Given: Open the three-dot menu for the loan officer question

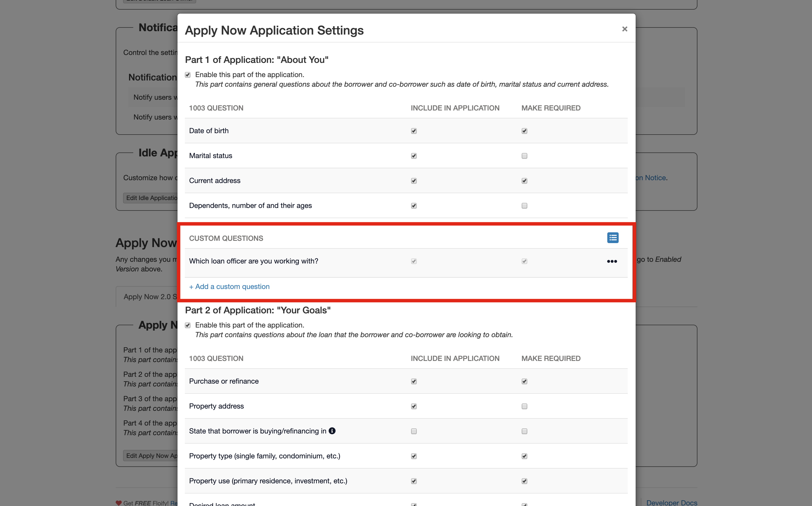Looking at the screenshot, I should tap(612, 261).
